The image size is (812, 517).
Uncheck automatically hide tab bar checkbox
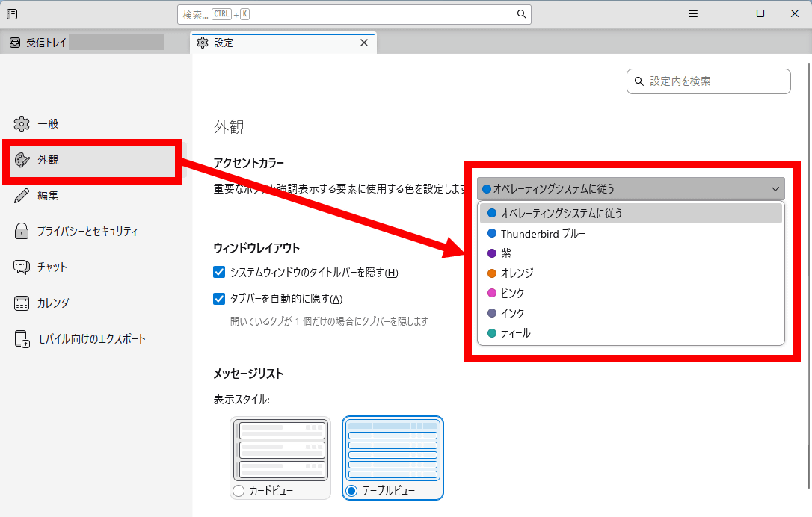tap(219, 299)
